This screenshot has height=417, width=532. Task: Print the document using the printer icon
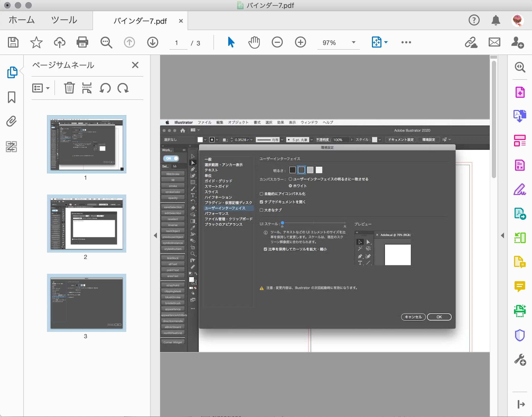click(82, 42)
